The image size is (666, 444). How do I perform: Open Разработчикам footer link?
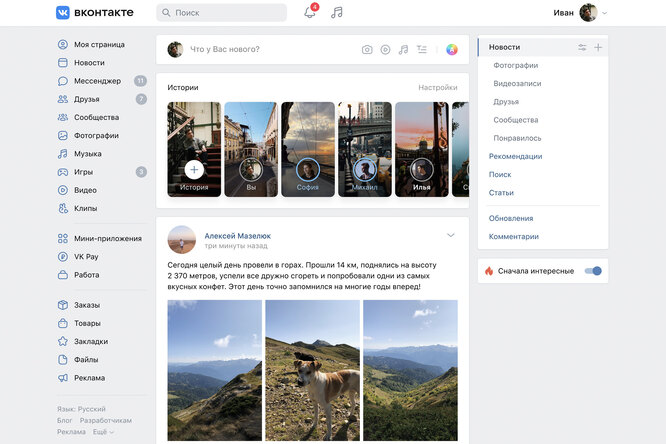(x=106, y=421)
